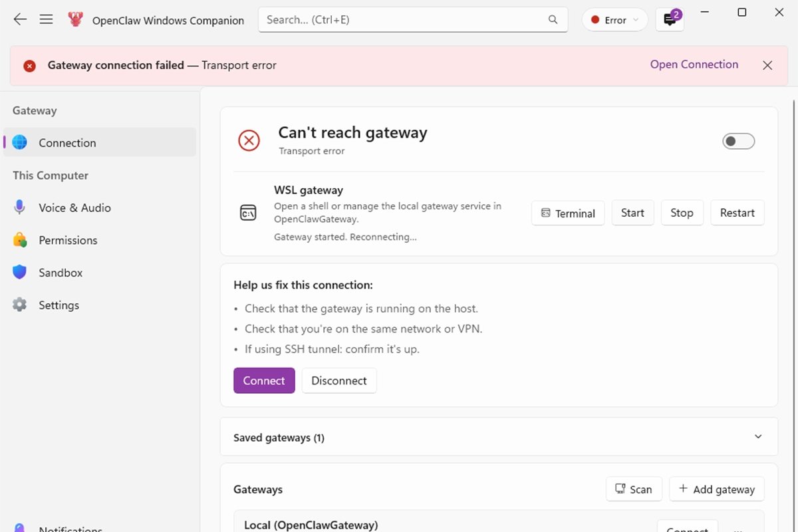Go to Permissions page
The width and height of the screenshot is (798, 532).
click(100, 240)
